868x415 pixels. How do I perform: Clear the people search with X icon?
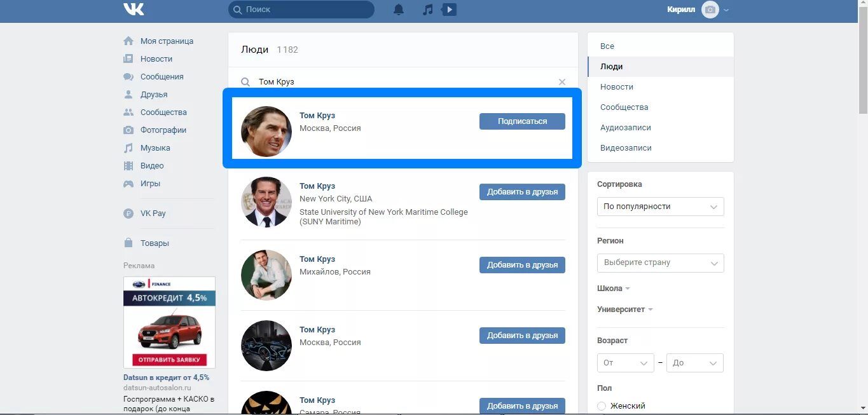[562, 82]
